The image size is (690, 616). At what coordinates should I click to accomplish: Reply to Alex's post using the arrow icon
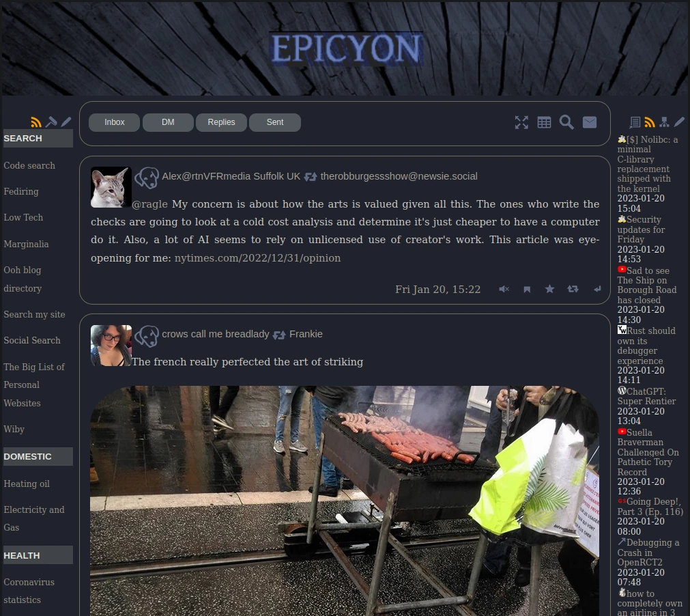point(597,289)
